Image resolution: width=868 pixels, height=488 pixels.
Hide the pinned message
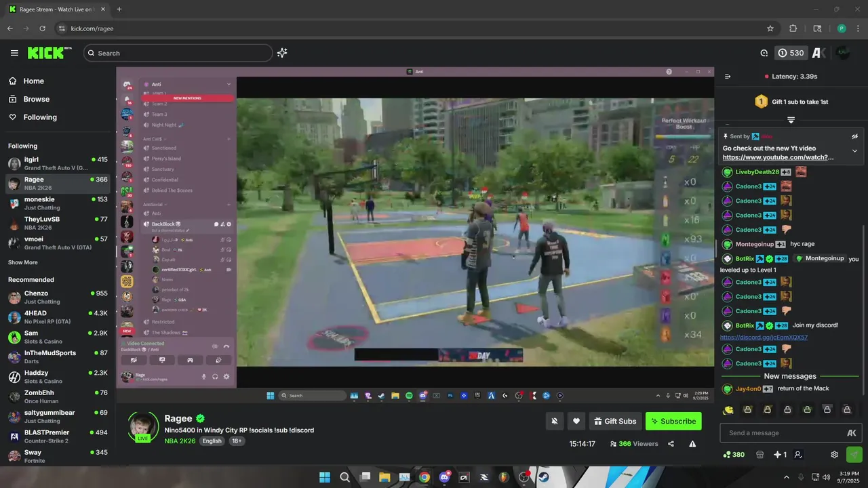(854, 136)
